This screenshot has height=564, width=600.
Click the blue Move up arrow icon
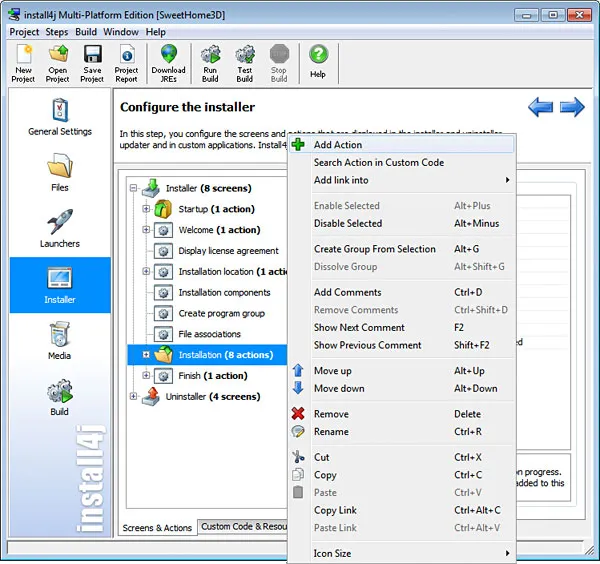298,370
